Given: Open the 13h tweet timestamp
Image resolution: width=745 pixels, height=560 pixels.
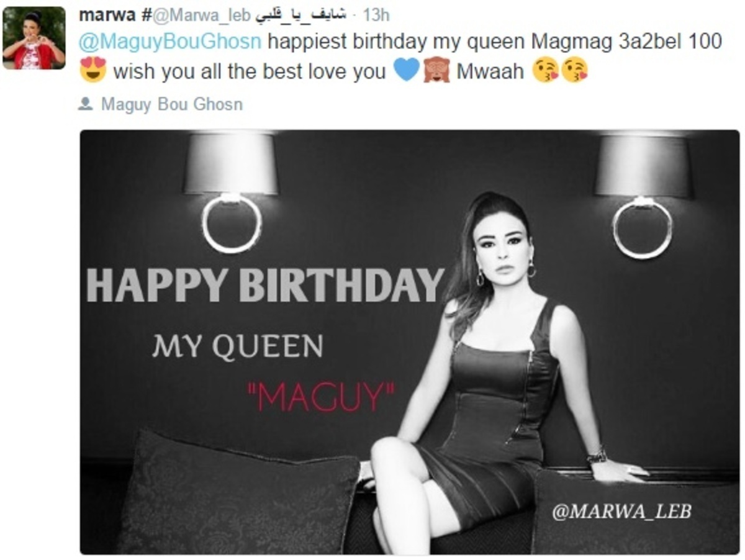Looking at the screenshot, I should (x=376, y=15).
